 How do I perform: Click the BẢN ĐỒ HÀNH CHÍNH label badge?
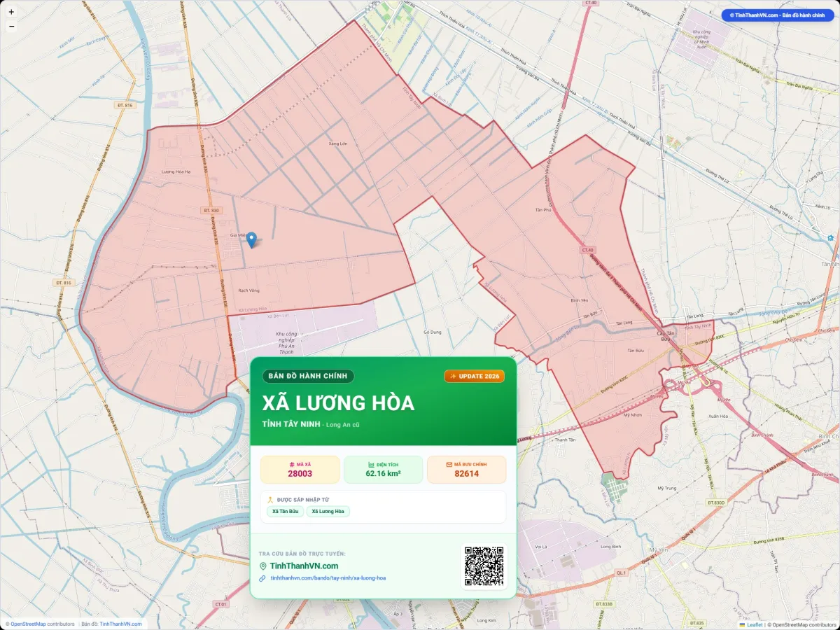[309, 377]
